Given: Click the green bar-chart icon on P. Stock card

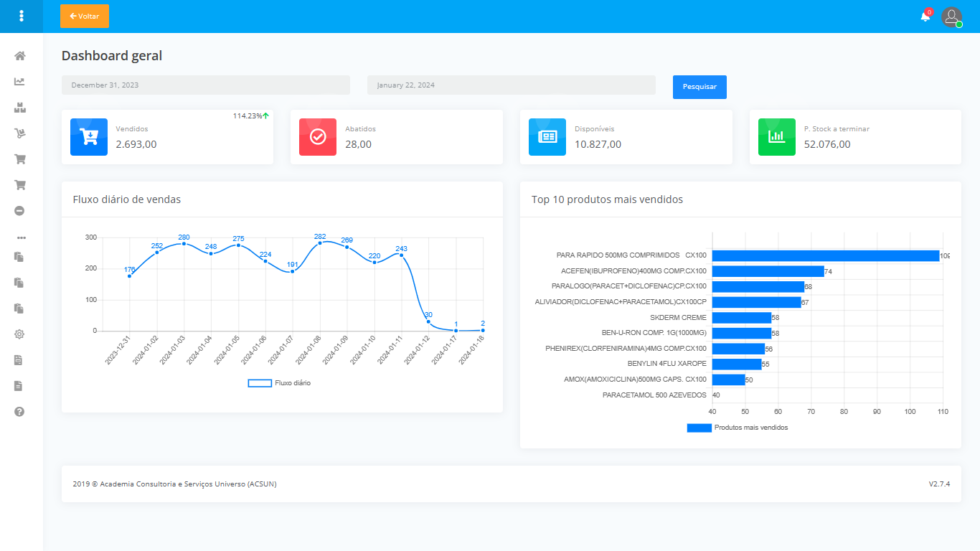Looking at the screenshot, I should click(776, 137).
